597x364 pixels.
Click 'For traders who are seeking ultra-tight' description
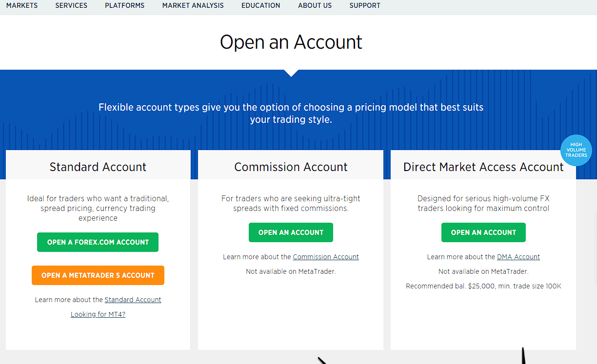click(x=291, y=203)
